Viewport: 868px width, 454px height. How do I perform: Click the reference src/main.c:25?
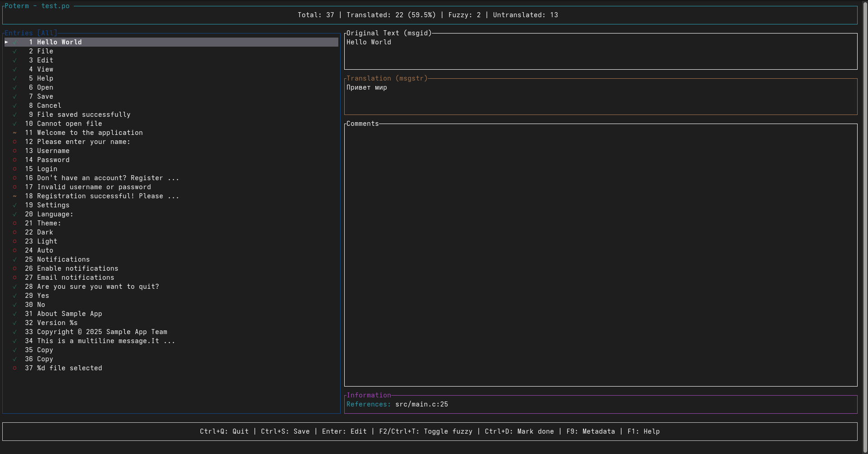[422, 404]
